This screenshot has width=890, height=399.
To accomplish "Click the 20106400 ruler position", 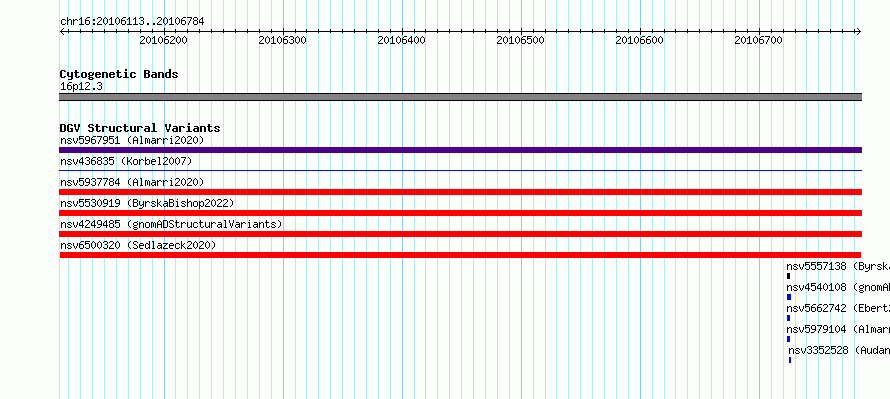I will pyautogui.click(x=401, y=40).
